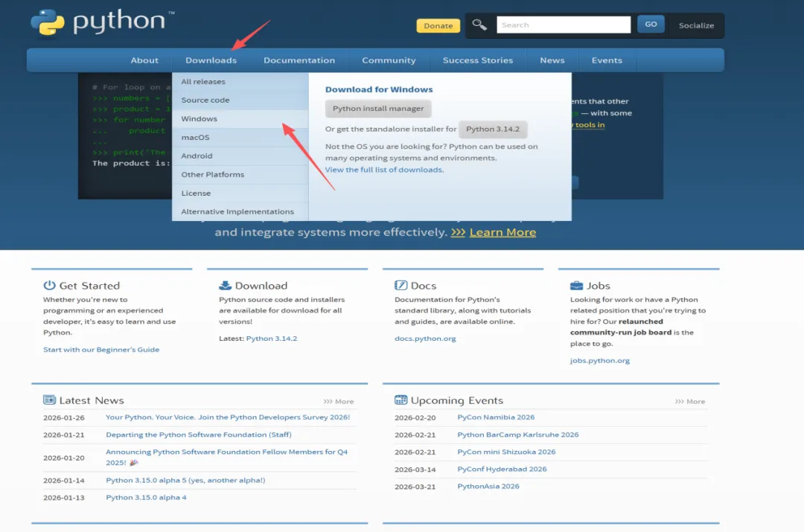Click the Latest News newspaper icon
Screen dimensions: 804x532
coord(49,400)
